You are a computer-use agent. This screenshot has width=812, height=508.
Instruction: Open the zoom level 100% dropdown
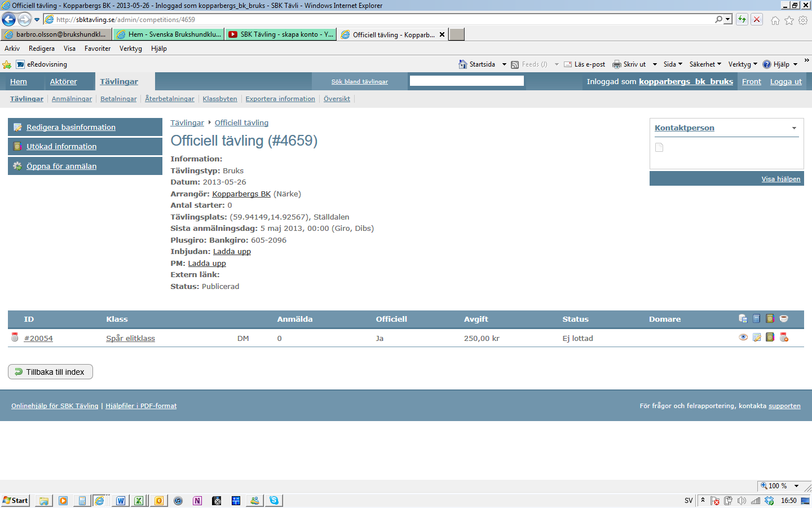click(x=796, y=486)
